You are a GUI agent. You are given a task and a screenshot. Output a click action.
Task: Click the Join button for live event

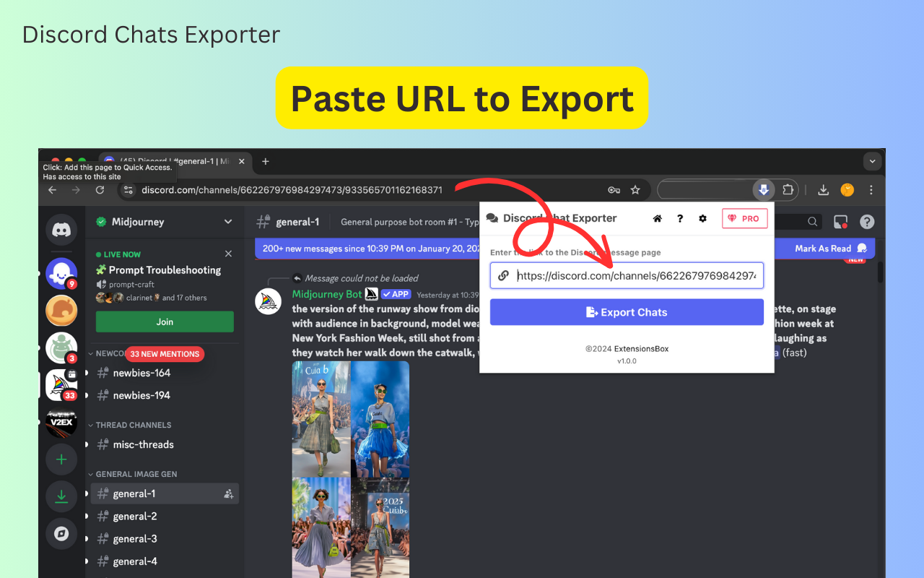165,322
